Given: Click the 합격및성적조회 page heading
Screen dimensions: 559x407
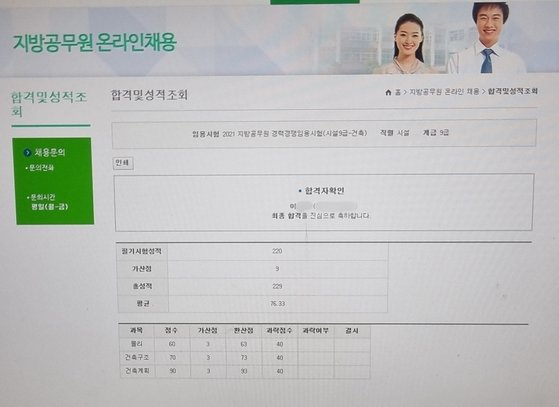Looking at the screenshot, I should (x=149, y=95).
